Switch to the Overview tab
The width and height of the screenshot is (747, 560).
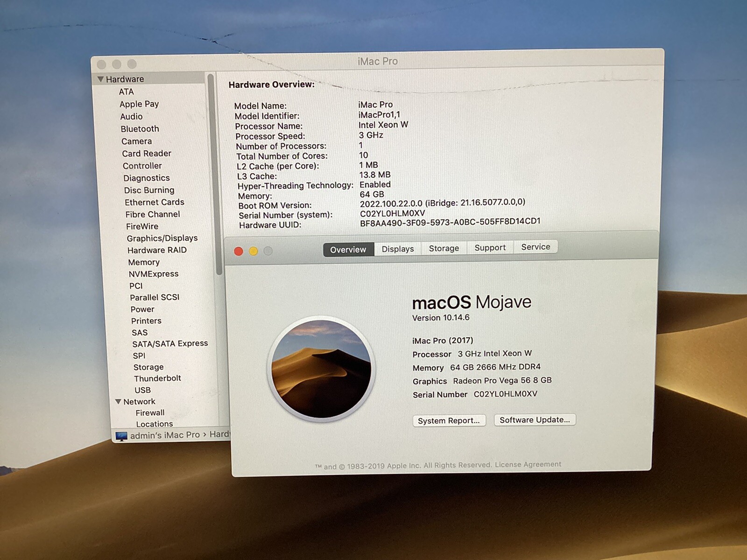[348, 250]
